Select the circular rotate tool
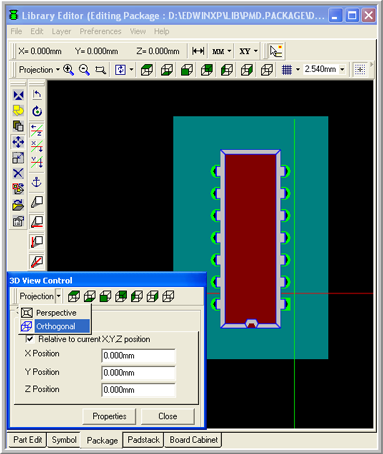Screen dimensions: 383x454 point(37,111)
